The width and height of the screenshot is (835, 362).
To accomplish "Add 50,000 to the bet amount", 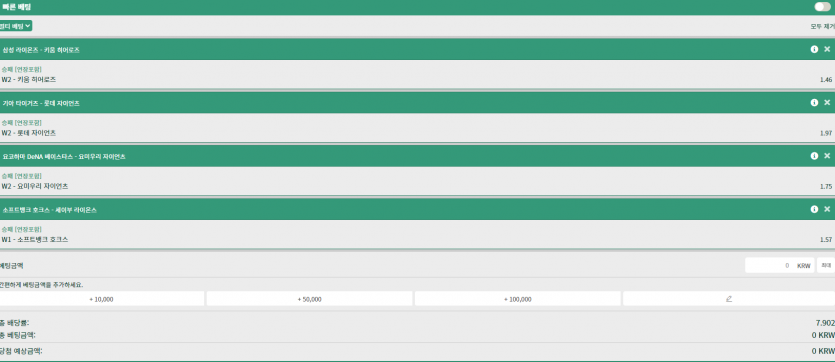I will pos(309,299).
